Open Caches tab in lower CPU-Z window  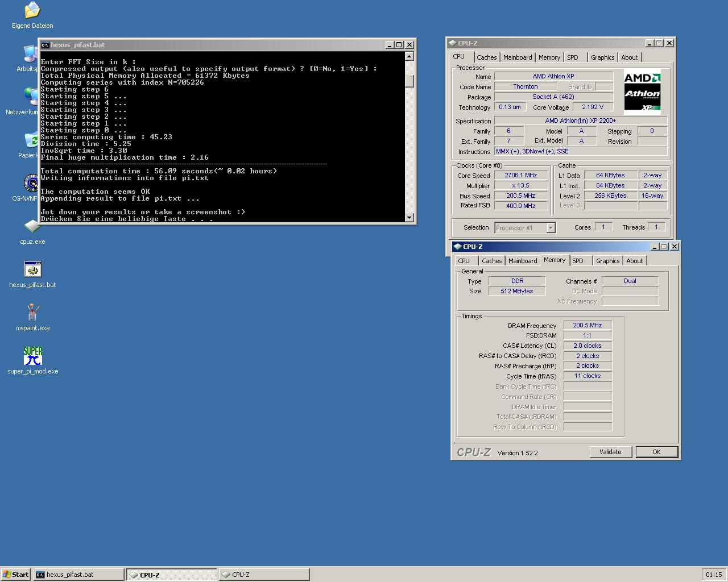point(492,261)
